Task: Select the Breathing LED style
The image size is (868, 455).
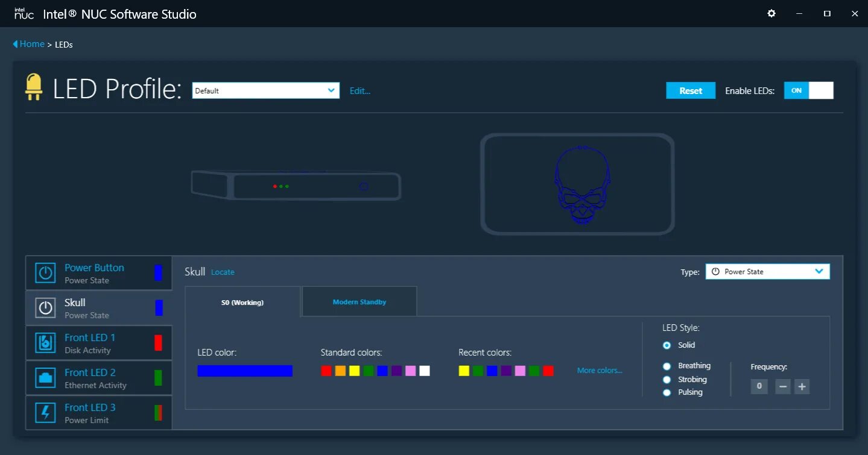Action: [x=667, y=366]
